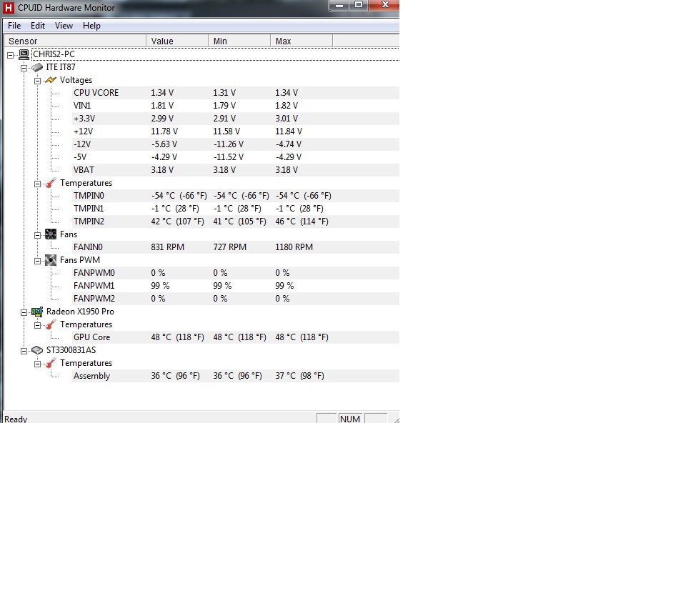Select the VBAT voltage row
This screenshot has width=673, height=616.
236,170
